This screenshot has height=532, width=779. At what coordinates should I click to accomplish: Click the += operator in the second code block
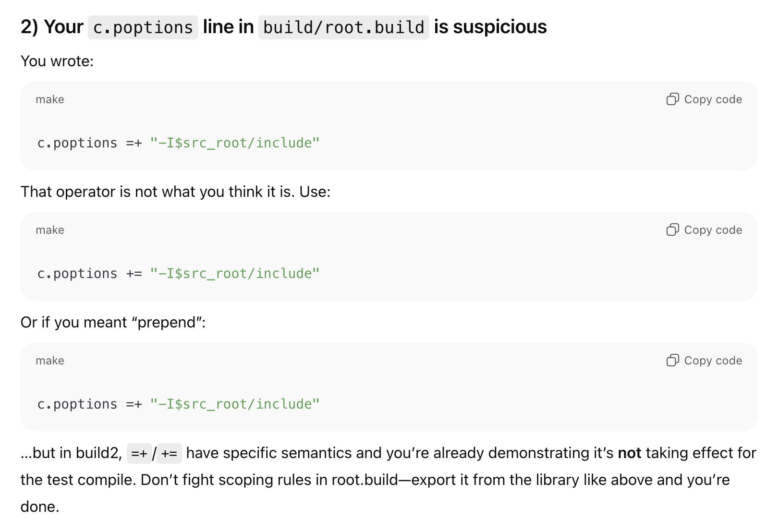pyautogui.click(x=134, y=274)
